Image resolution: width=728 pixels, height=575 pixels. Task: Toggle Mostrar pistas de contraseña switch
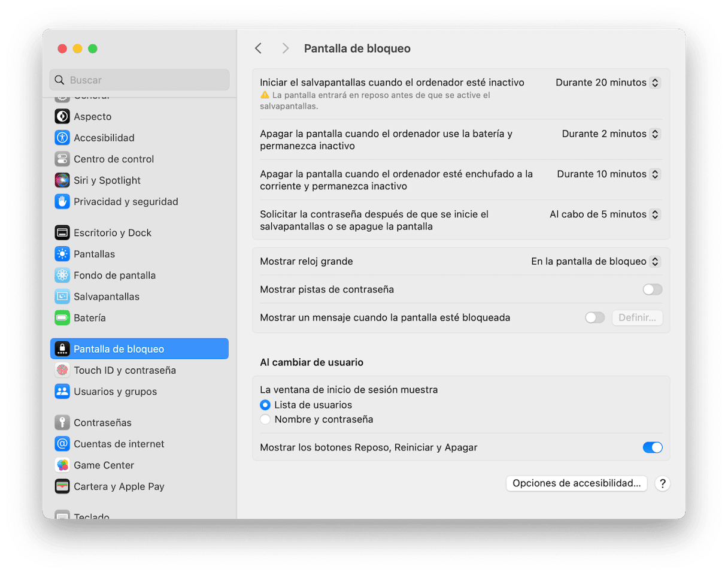(653, 290)
